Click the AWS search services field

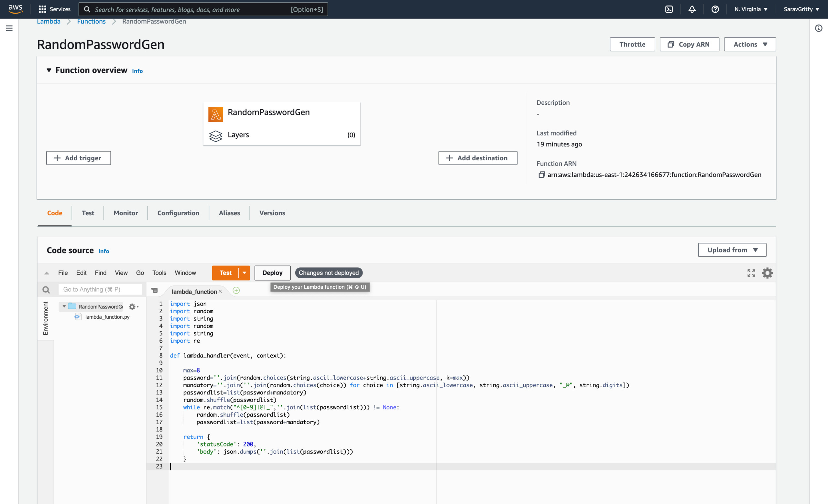click(203, 9)
